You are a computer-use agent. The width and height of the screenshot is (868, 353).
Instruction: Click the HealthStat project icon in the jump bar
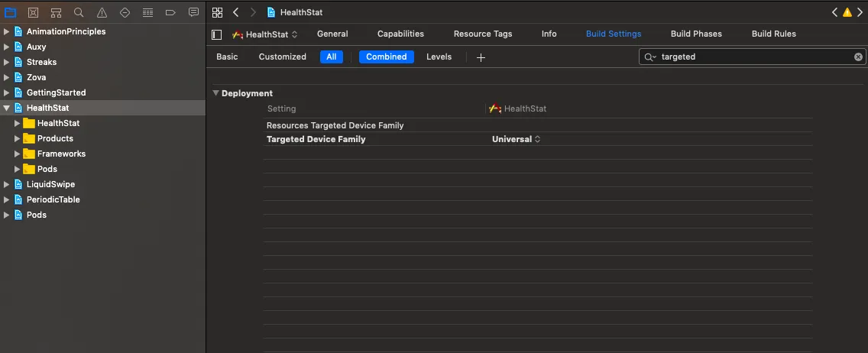pos(271,12)
